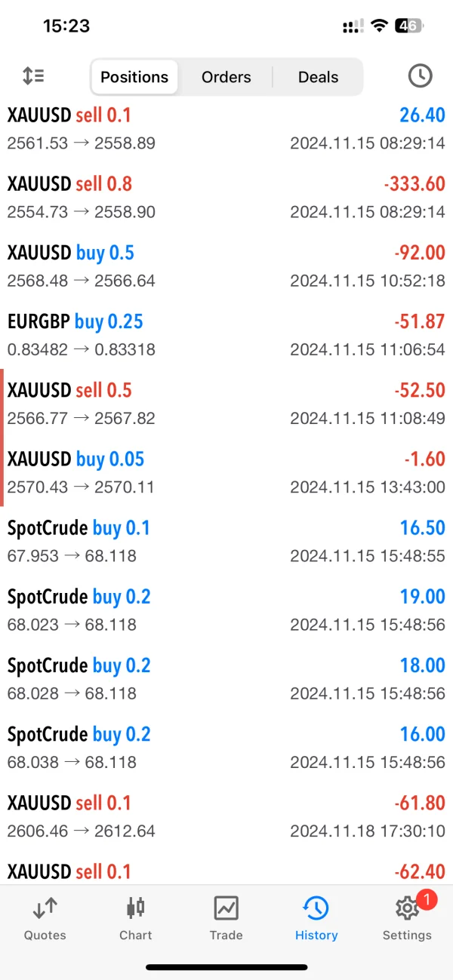Open the Trade graph icon
This screenshot has height=980, width=453.
(x=226, y=908)
